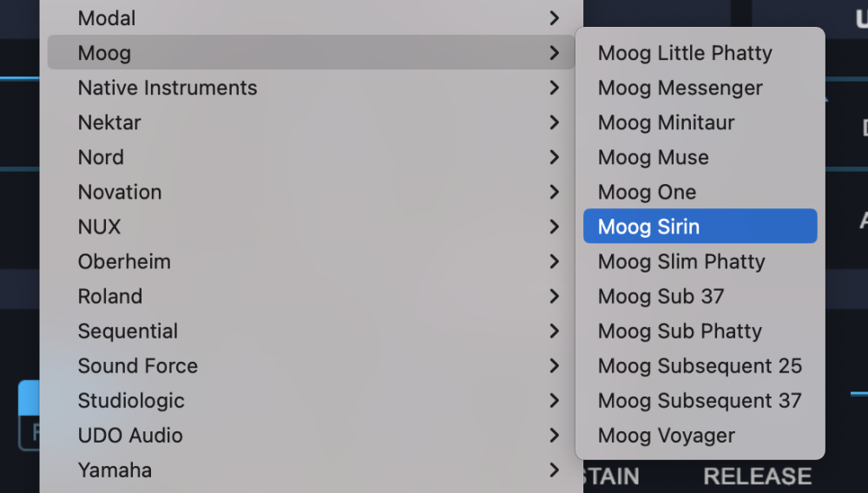
Task: Select Moog Slim Phatty
Action: [x=681, y=261]
